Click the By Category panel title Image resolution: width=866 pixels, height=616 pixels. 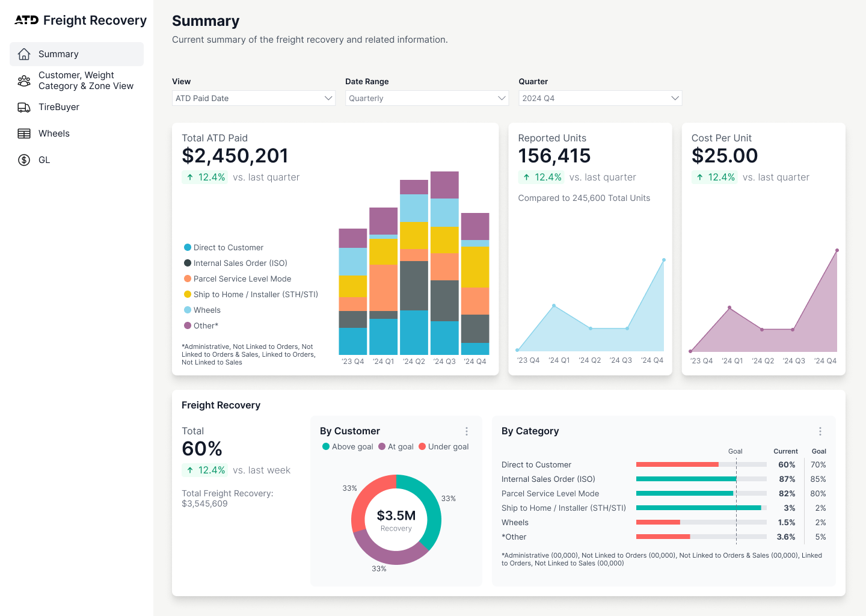click(x=530, y=431)
